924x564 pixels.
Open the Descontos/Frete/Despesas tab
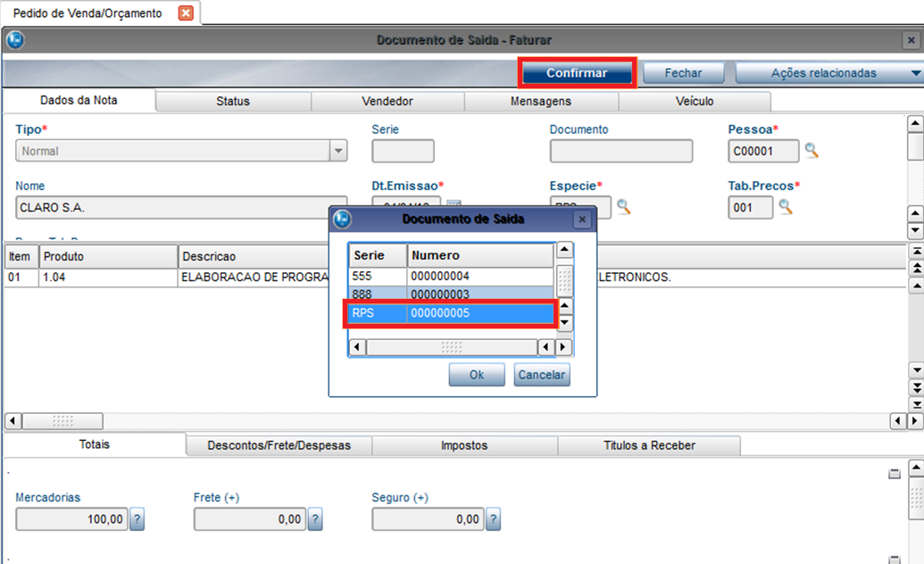[x=279, y=445]
